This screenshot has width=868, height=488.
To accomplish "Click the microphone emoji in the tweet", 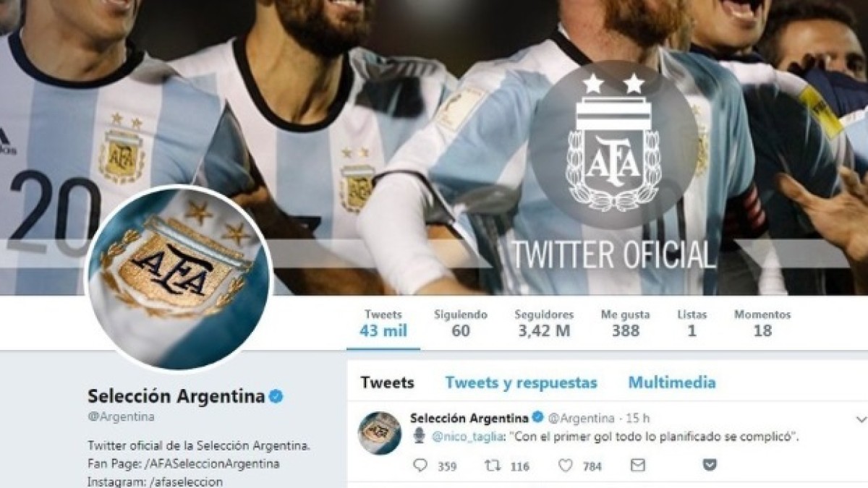I will click(420, 436).
